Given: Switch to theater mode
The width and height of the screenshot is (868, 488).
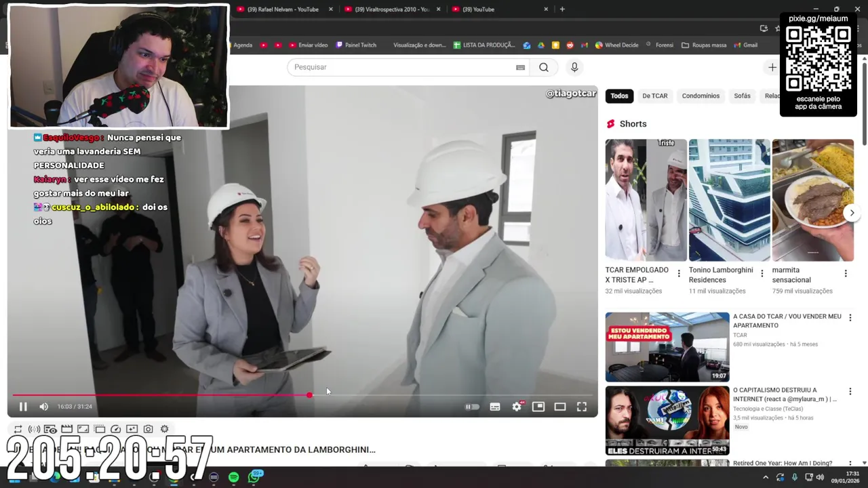Looking at the screenshot, I should [x=560, y=407].
